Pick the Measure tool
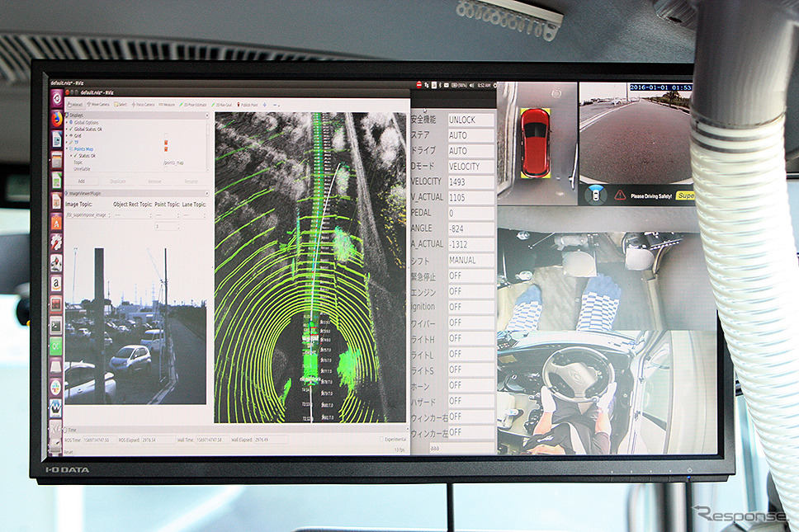The height and width of the screenshot is (532, 799). pos(167,105)
